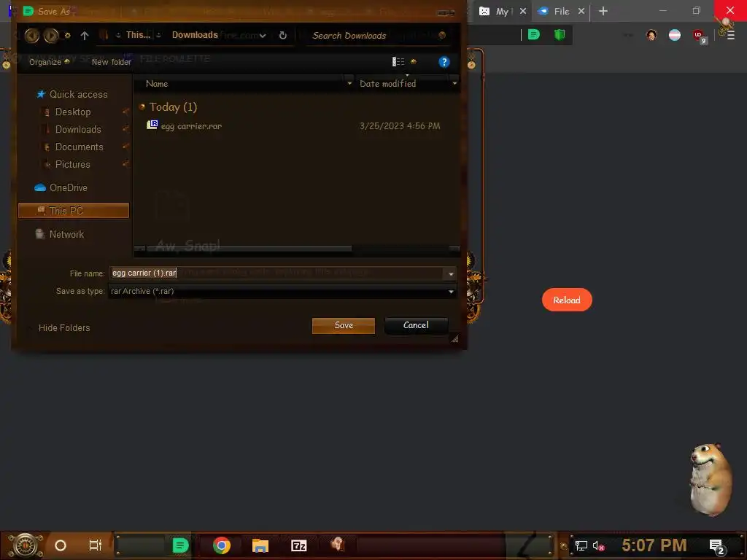
Task: Open Desktop folder in sidebar
Action: [73, 112]
